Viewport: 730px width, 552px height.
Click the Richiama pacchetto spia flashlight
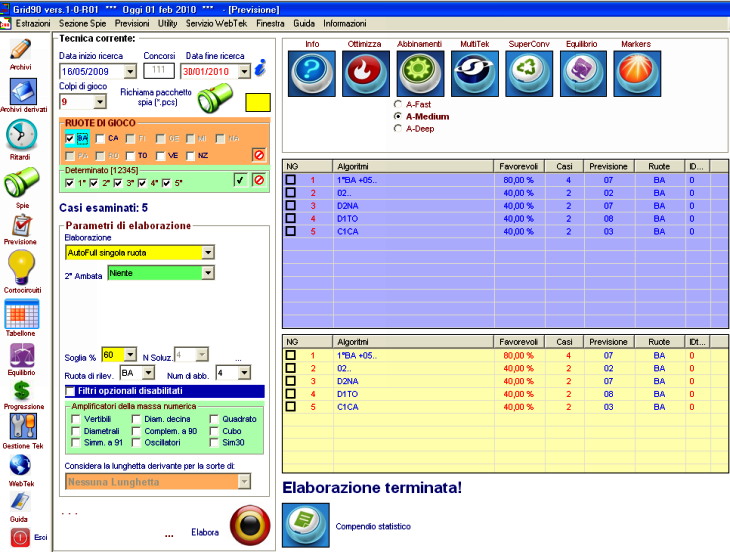pyautogui.click(x=215, y=98)
